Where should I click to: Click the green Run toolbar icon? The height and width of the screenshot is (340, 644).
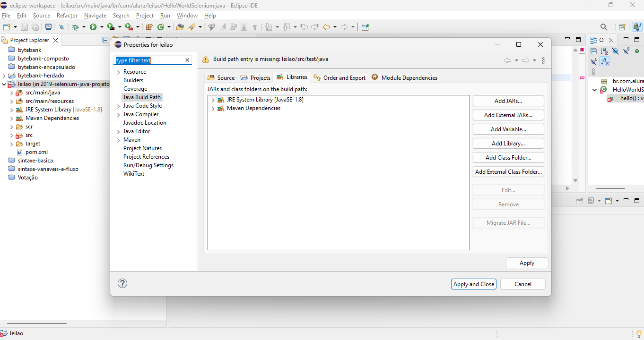93,27
